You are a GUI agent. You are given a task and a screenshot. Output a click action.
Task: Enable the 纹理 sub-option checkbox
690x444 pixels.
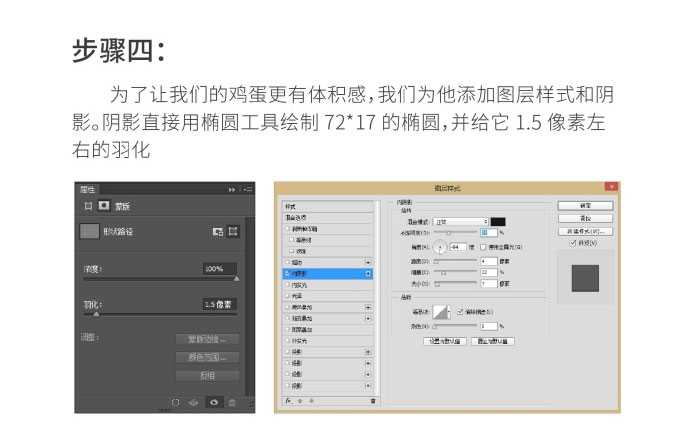tap(293, 251)
